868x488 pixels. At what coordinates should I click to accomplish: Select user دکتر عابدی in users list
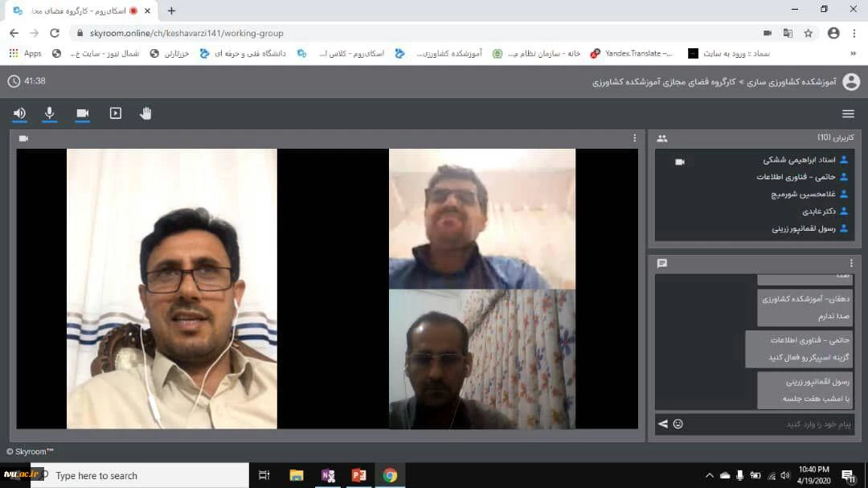tap(820, 211)
